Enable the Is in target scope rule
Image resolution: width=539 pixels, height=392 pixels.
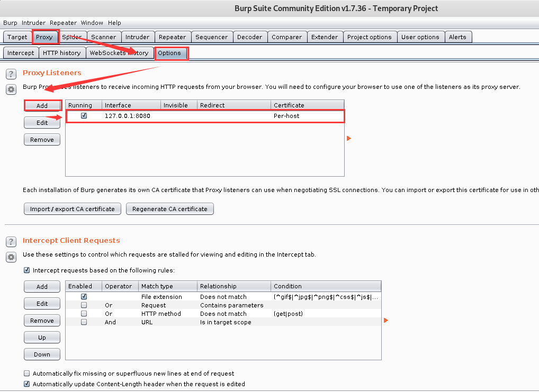click(84, 322)
